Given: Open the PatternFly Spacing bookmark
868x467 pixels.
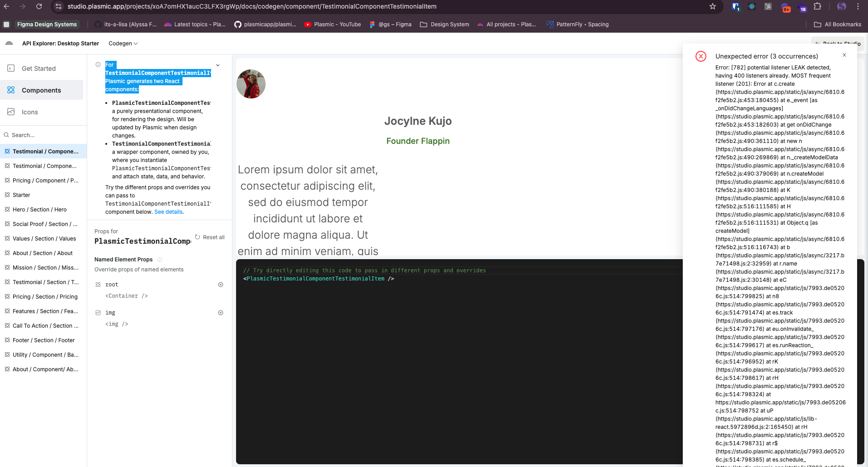Looking at the screenshot, I should (577, 25).
